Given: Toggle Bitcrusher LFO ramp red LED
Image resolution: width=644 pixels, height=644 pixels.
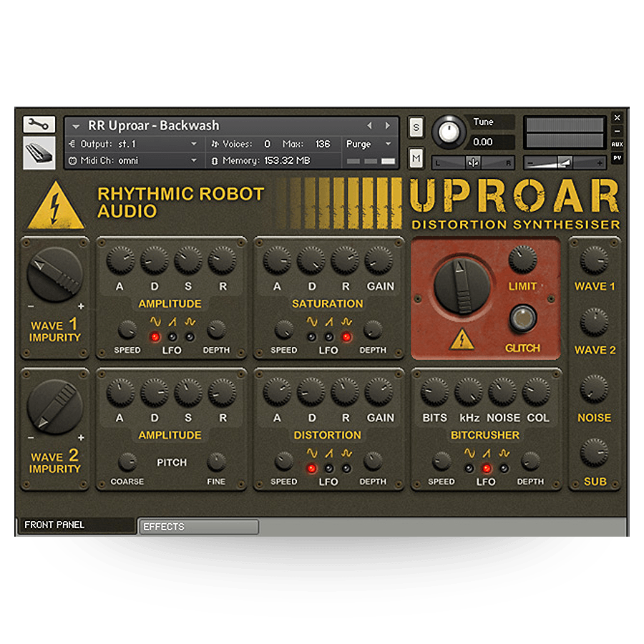Looking at the screenshot, I should (487, 468).
